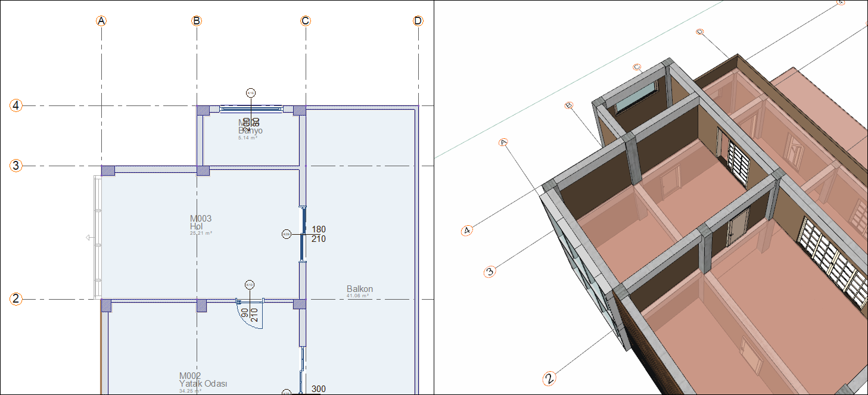Screen dimensions: 868x395
Task: Select grid axis bubble D in plan view
Action: point(418,21)
